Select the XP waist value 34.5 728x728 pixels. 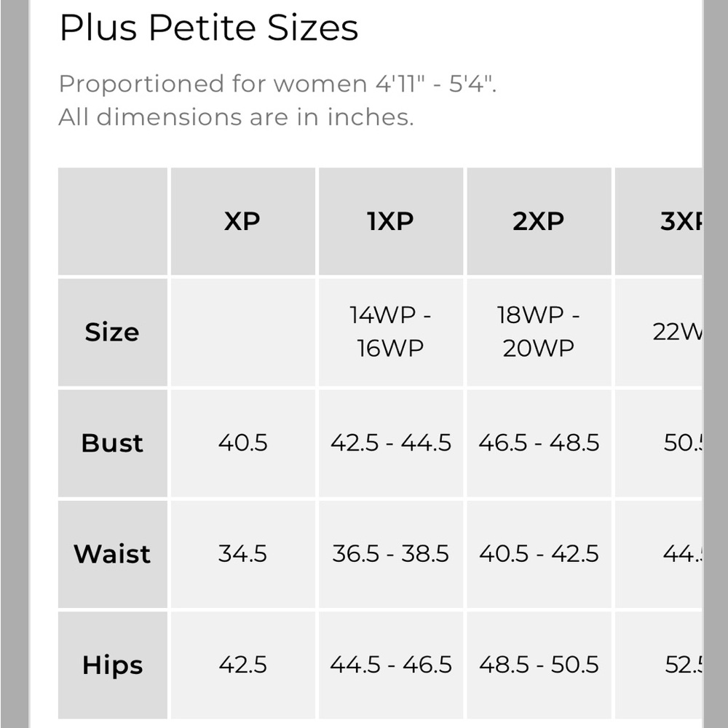242,554
